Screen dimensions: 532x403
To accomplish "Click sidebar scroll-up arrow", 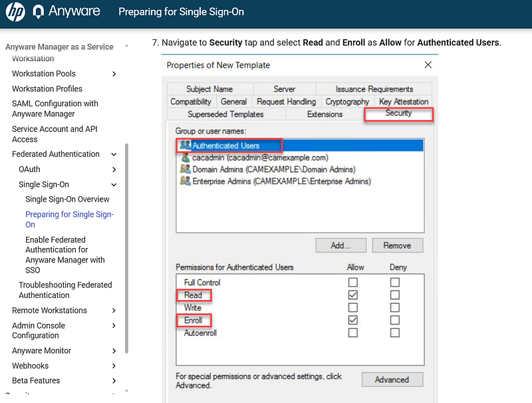I will 126,45.
